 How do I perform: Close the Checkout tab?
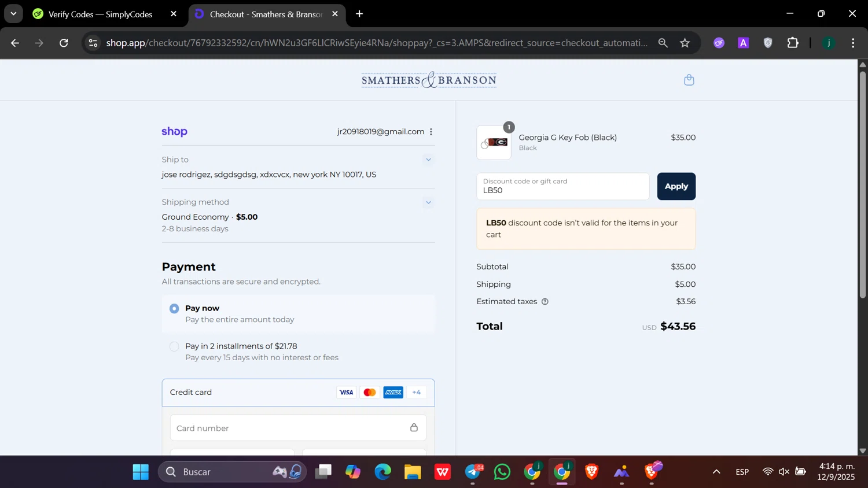335,14
